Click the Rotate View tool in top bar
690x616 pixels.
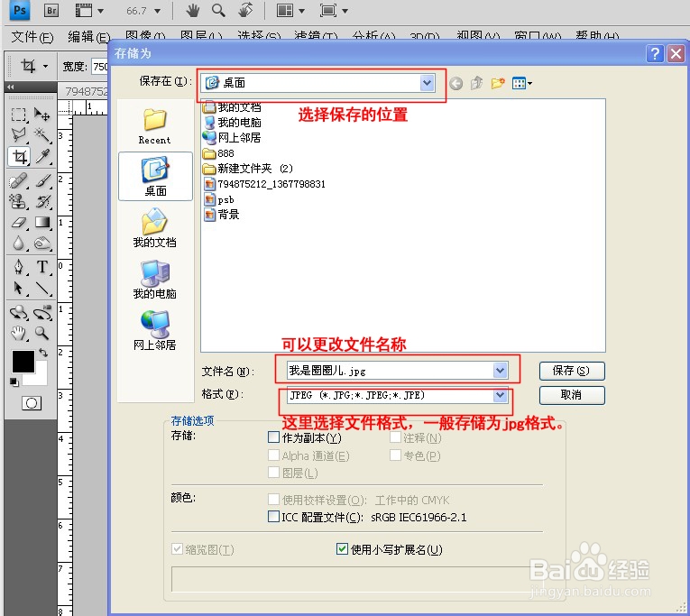(245, 10)
